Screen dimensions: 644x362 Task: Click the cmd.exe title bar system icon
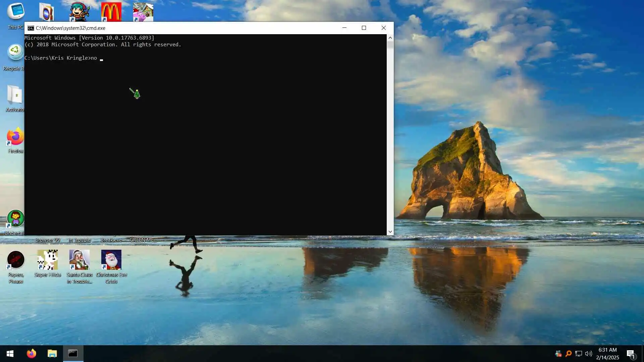coord(31,28)
